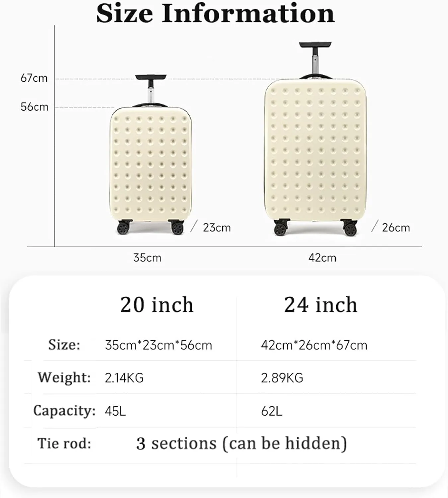448x498 pixels.
Task: Click the right wheel of the large suitcase
Action: 349,228
